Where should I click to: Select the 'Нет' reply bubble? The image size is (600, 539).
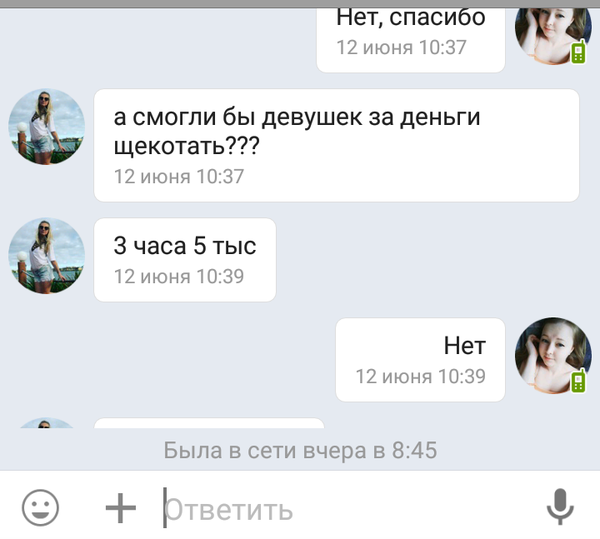coord(420,360)
